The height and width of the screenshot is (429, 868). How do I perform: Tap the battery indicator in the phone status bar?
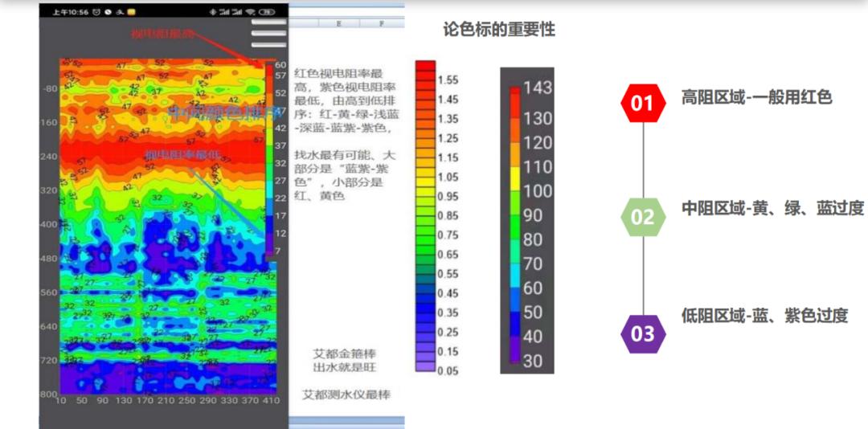click(267, 11)
